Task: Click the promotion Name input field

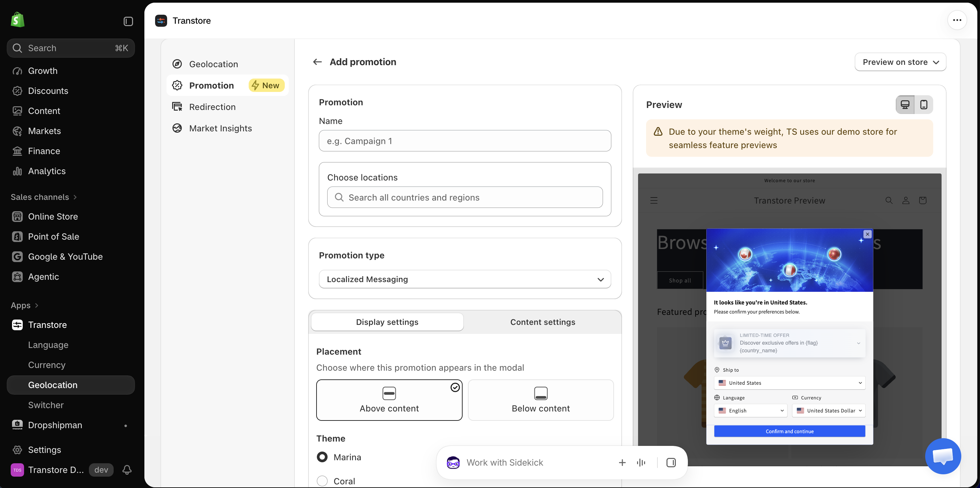Action: click(465, 141)
